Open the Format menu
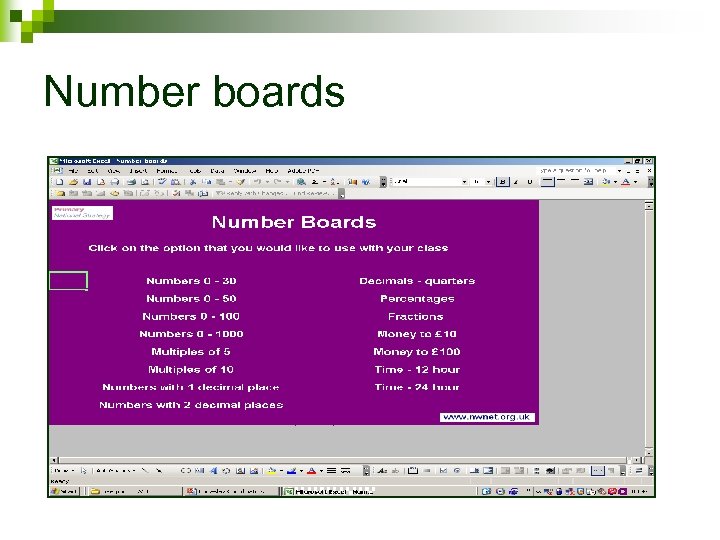Screen dimensions: 720x540 pyautogui.click(x=167, y=171)
